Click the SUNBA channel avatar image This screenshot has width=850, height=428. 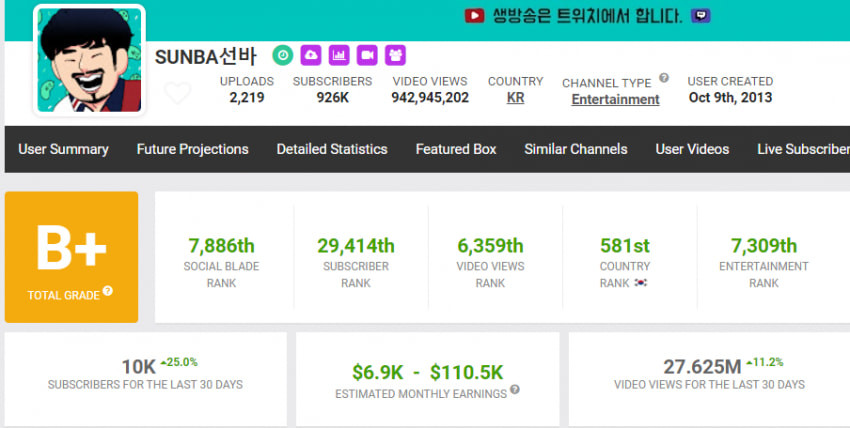(x=89, y=60)
